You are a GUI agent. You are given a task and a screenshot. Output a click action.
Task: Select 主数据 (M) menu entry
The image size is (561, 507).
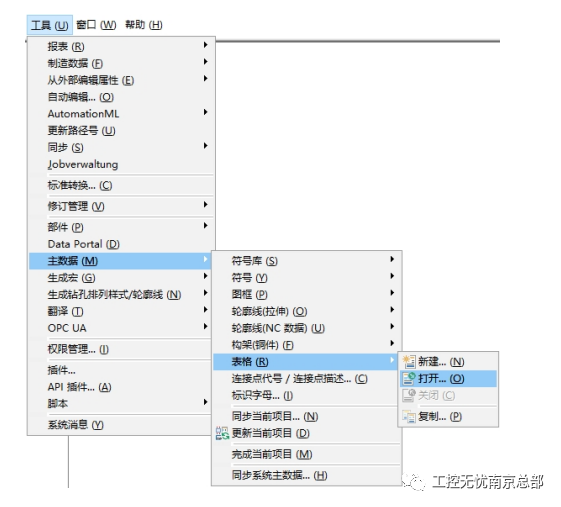[121, 261]
